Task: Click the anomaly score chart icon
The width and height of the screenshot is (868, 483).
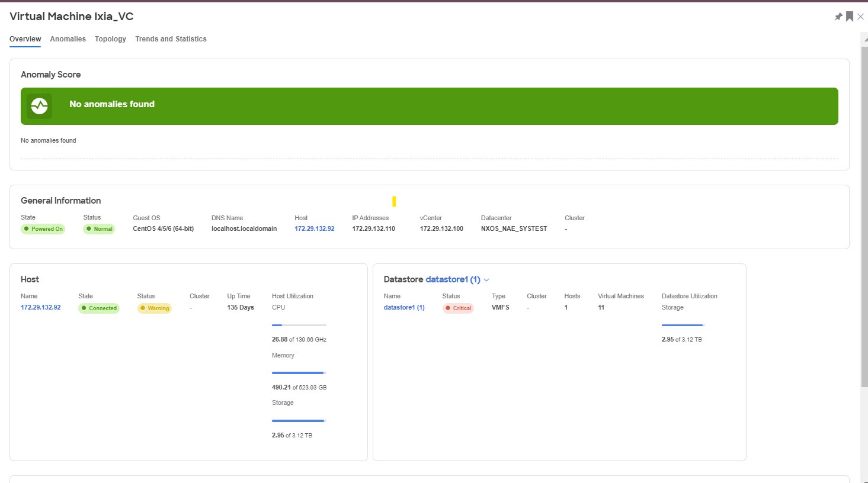Action: pos(39,106)
